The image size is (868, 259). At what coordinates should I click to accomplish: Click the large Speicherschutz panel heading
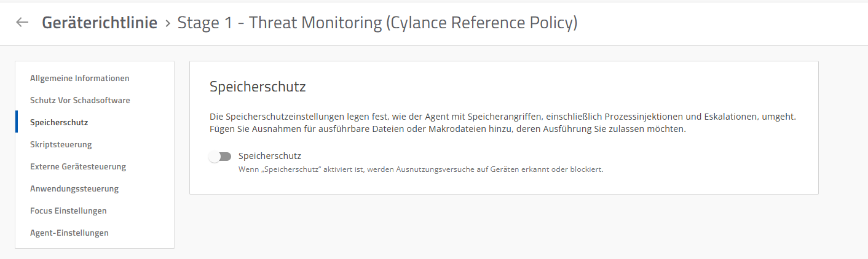[x=258, y=87]
